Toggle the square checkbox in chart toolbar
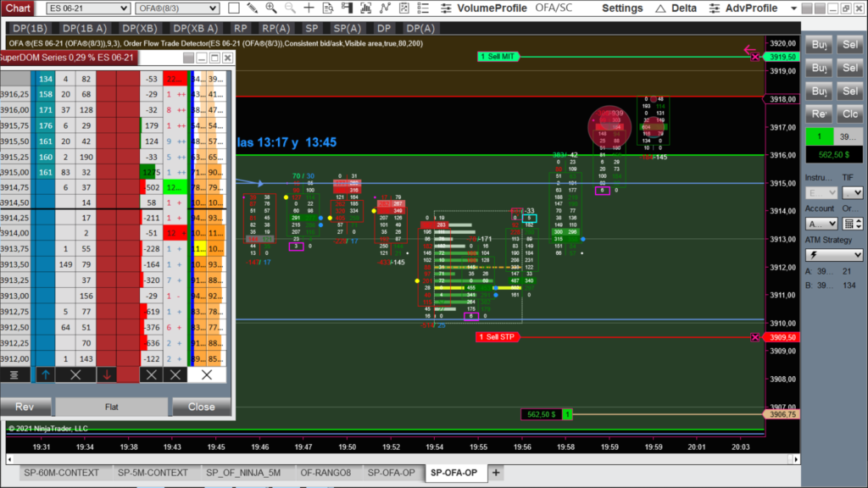Viewport: 868px width, 488px height. click(x=232, y=8)
